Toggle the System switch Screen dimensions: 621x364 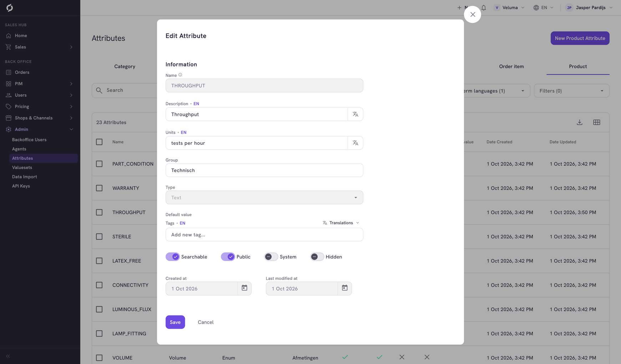click(x=271, y=257)
